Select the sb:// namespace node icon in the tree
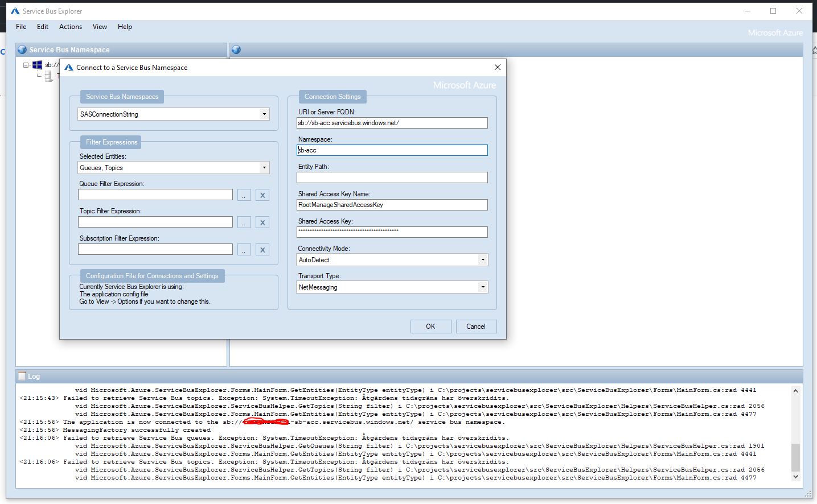The image size is (817, 504). pos(38,64)
